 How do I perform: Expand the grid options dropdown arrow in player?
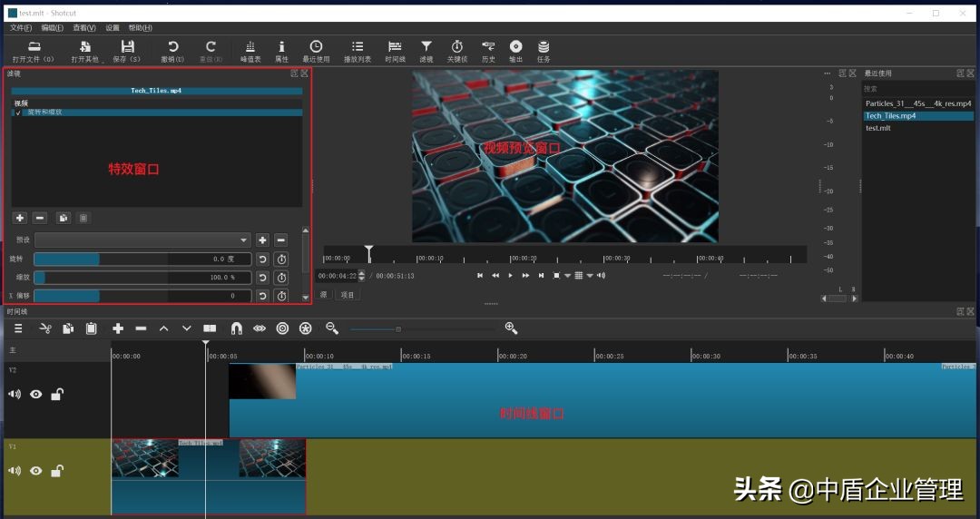click(589, 276)
